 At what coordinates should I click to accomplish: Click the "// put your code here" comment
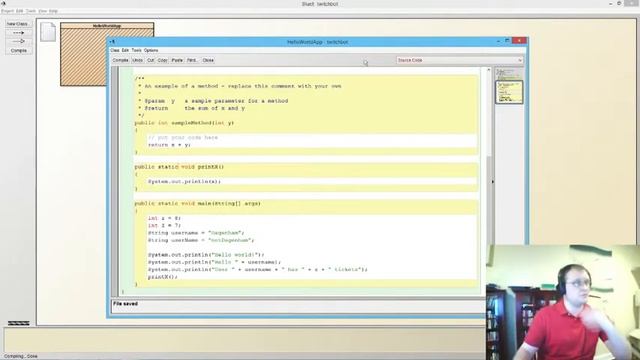click(x=182, y=138)
